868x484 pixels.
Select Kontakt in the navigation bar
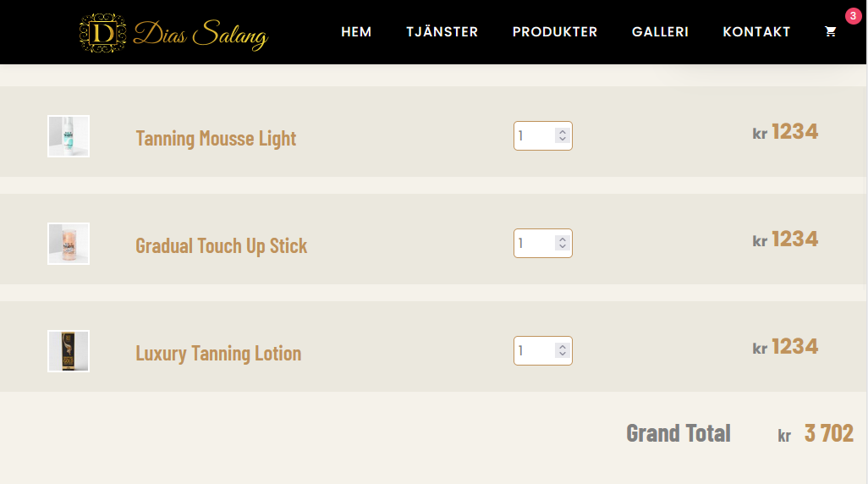(x=756, y=32)
